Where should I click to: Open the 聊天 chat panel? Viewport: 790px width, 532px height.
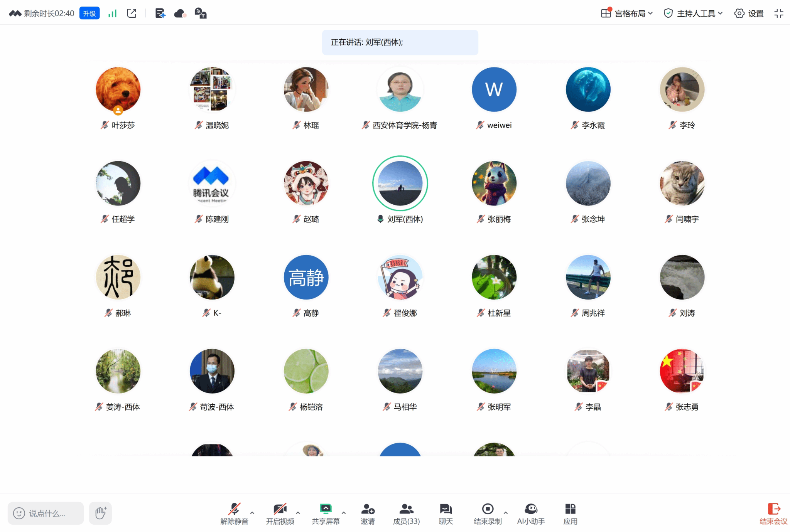(446, 513)
